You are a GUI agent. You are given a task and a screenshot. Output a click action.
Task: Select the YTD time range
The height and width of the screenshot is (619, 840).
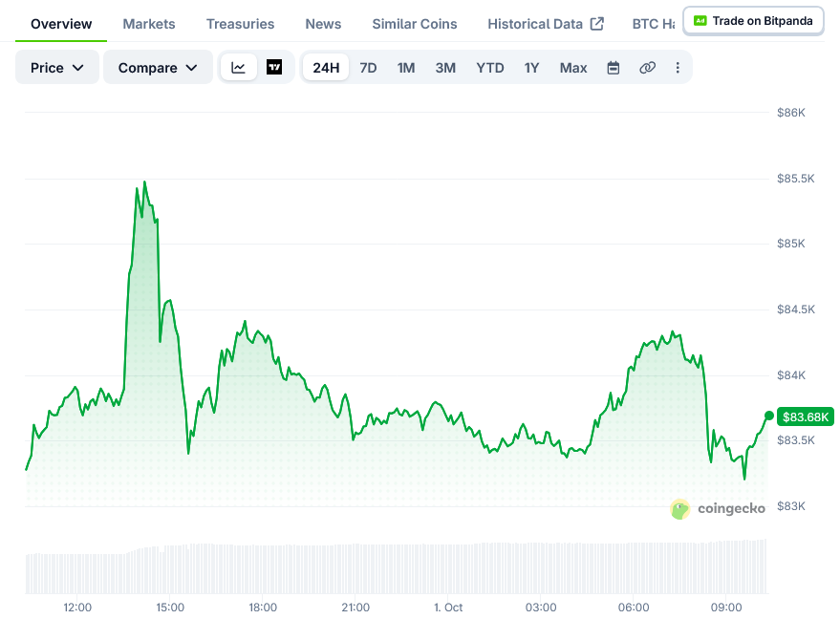(x=490, y=68)
